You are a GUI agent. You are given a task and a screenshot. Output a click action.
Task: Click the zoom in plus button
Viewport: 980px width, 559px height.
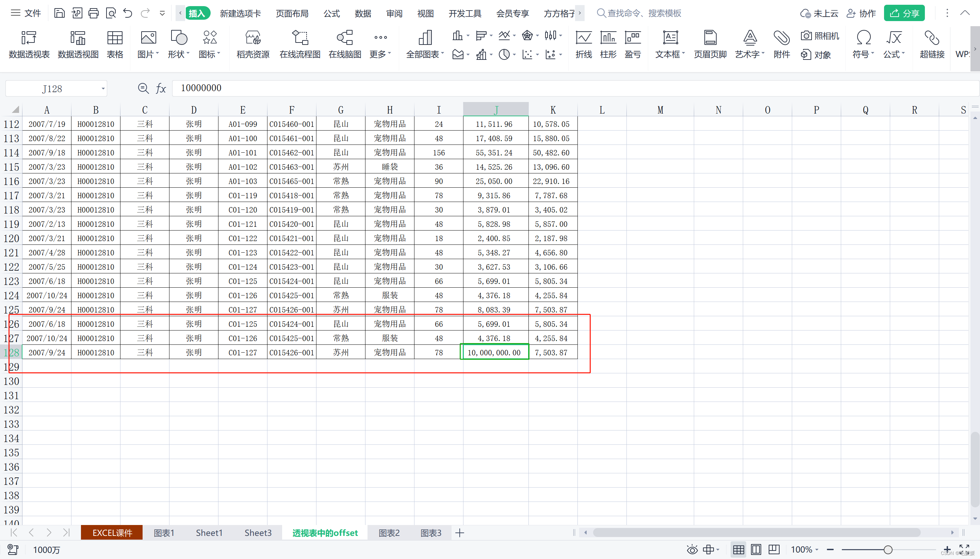(947, 549)
